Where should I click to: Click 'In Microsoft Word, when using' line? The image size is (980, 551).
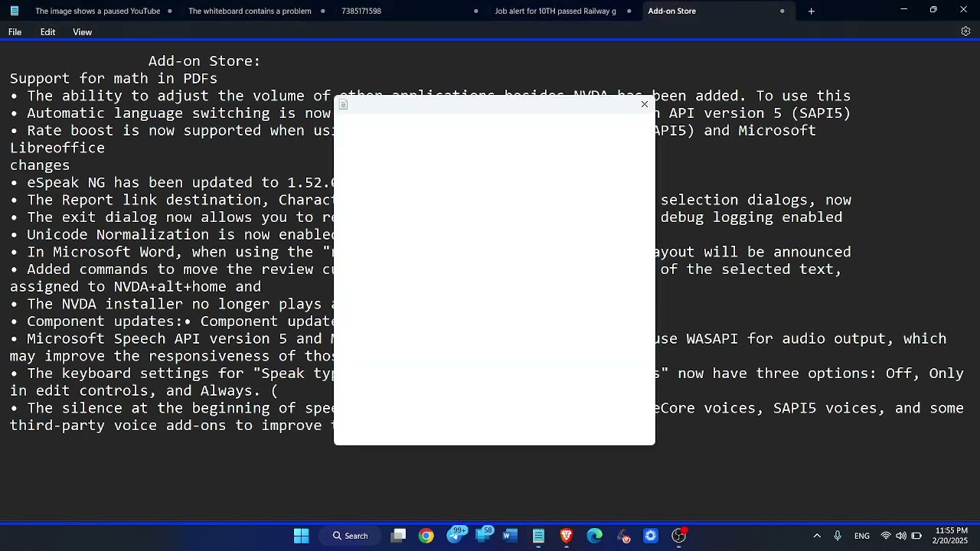(x=172, y=253)
